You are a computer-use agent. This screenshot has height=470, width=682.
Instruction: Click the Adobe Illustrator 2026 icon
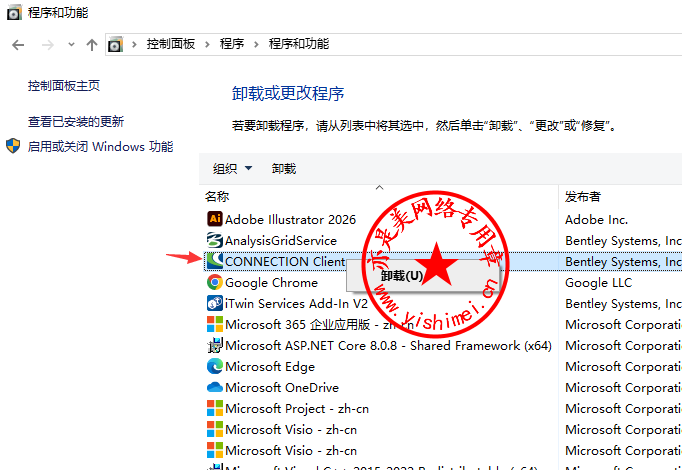click(x=214, y=219)
